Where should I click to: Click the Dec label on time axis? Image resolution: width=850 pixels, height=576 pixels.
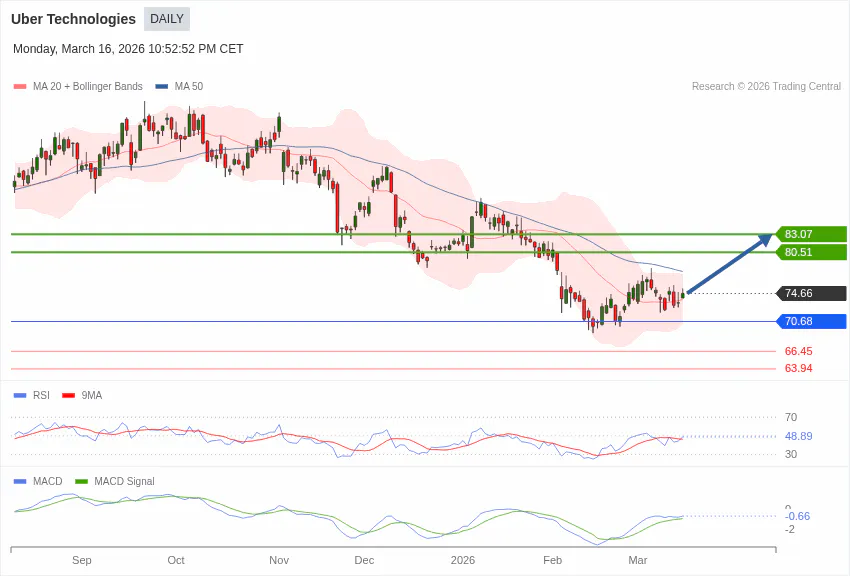(x=364, y=560)
